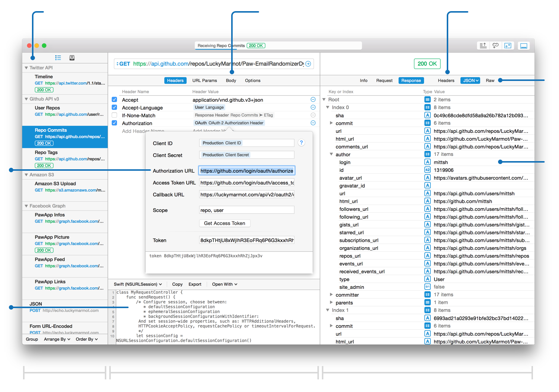Uncheck the Authorization header checkbox

point(114,123)
